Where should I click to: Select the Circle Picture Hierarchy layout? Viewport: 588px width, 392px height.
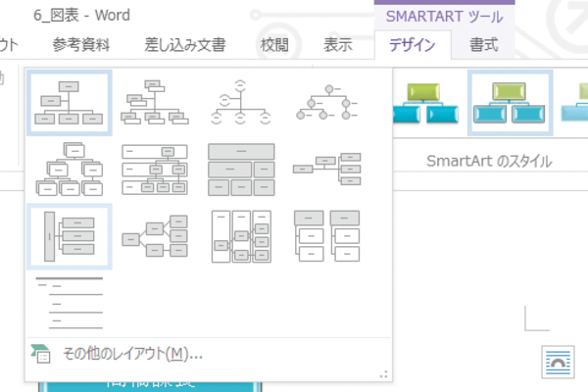(x=326, y=102)
